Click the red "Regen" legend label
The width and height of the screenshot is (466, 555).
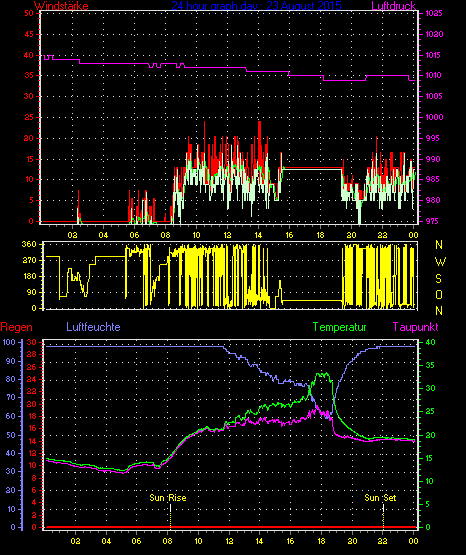coord(17,327)
